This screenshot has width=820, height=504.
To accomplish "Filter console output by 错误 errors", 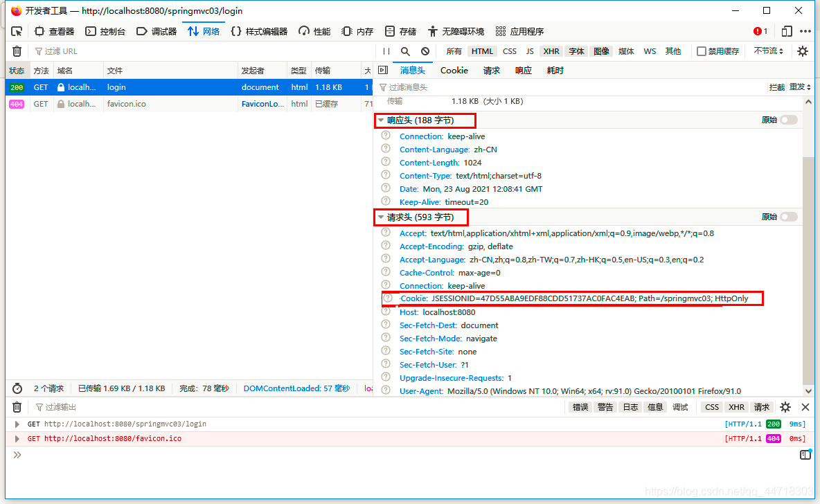I will click(581, 407).
